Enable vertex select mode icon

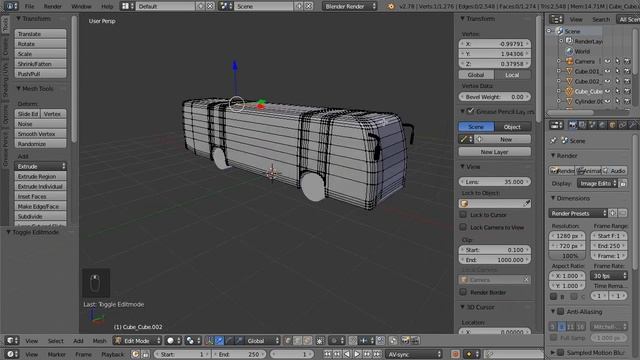coord(287,340)
